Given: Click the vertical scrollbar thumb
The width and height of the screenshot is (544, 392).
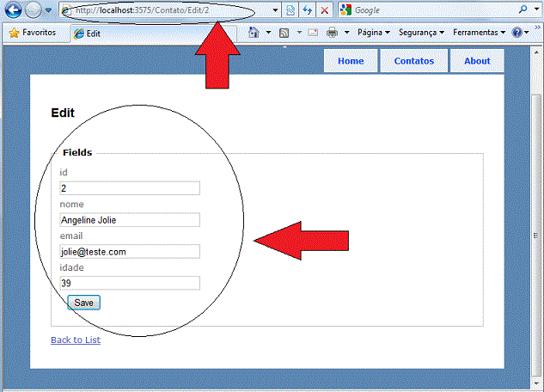Looking at the screenshot, I should point(536,236).
